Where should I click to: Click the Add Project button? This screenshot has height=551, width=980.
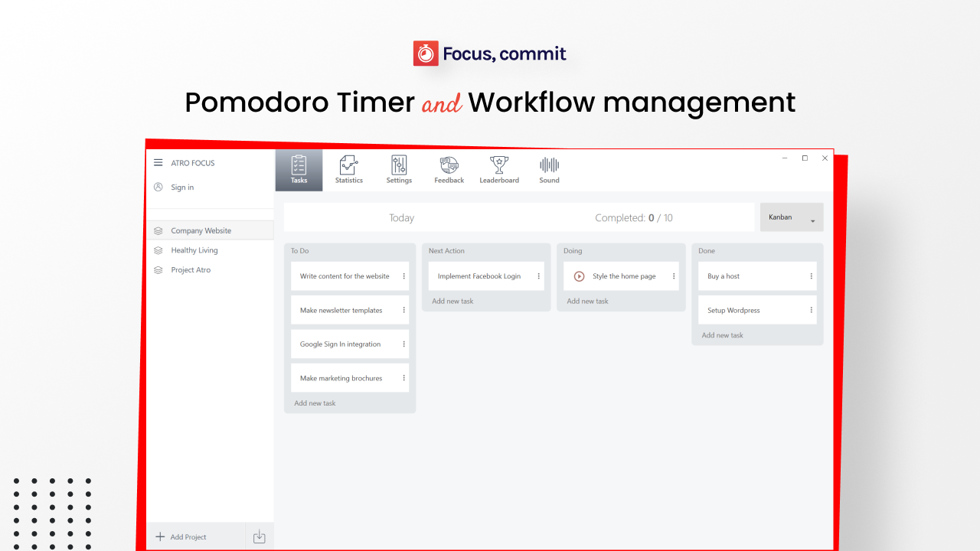(195, 536)
